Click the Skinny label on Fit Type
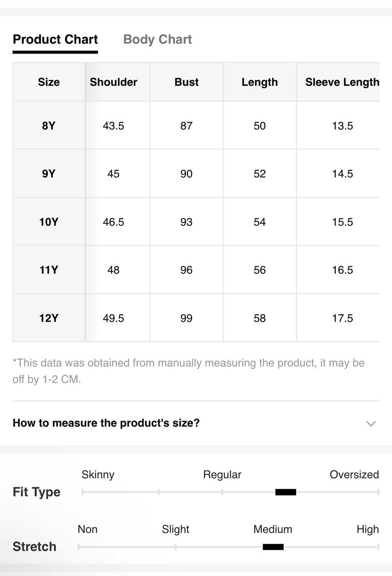 98,475
